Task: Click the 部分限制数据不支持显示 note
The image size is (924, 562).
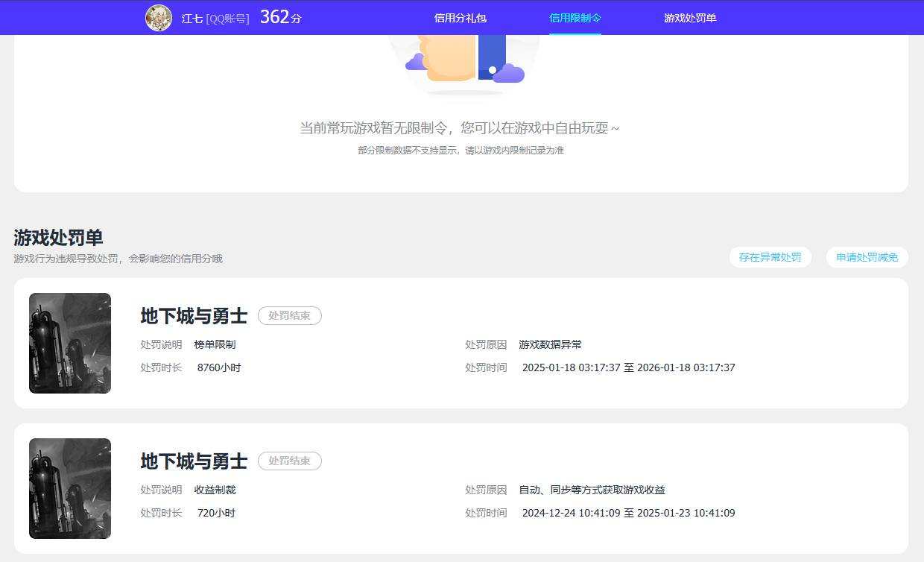Action: pos(461,151)
